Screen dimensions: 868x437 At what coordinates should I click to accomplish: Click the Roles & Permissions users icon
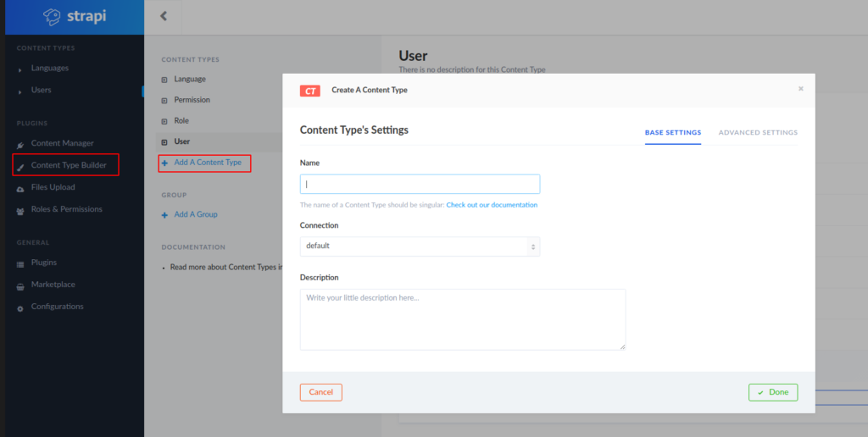[x=20, y=212]
